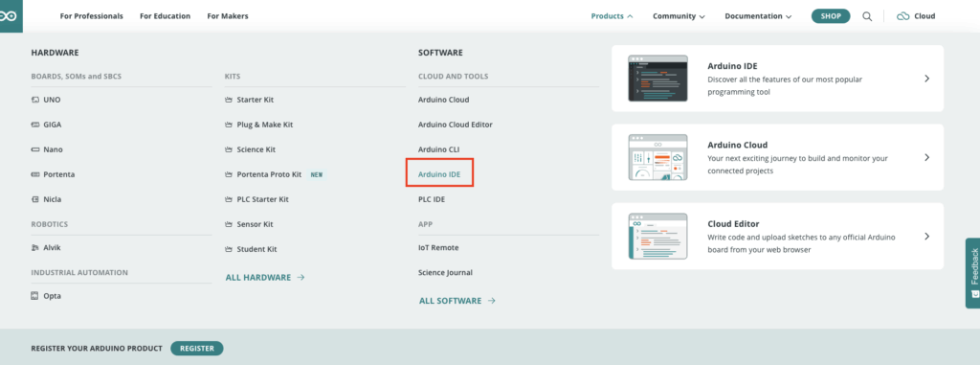Click the Alvik robot icon
980x365 pixels.
pos(35,248)
